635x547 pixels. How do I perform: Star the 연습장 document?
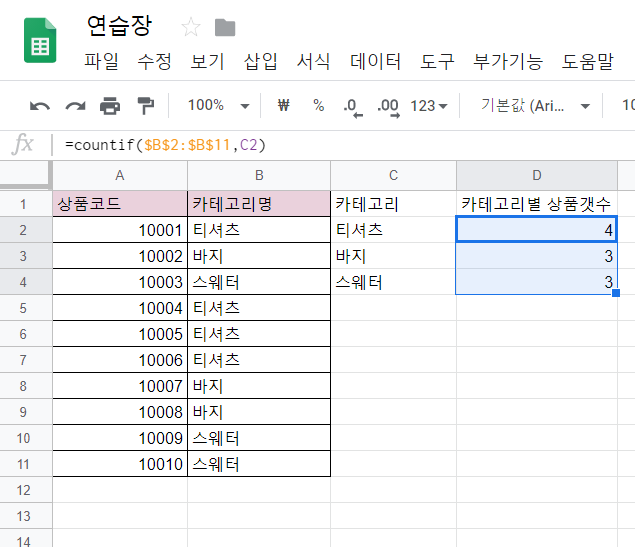pyautogui.click(x=191, y=27)
